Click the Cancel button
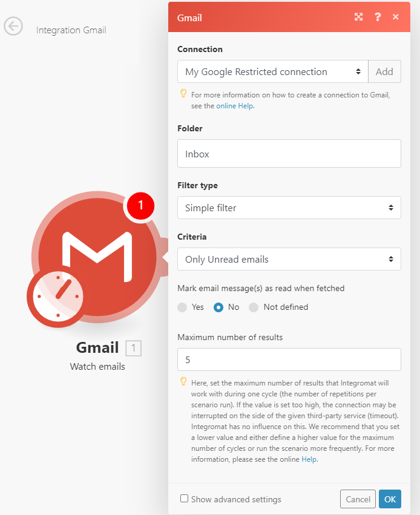Screen dimensions: 420x515 (358, 499)
